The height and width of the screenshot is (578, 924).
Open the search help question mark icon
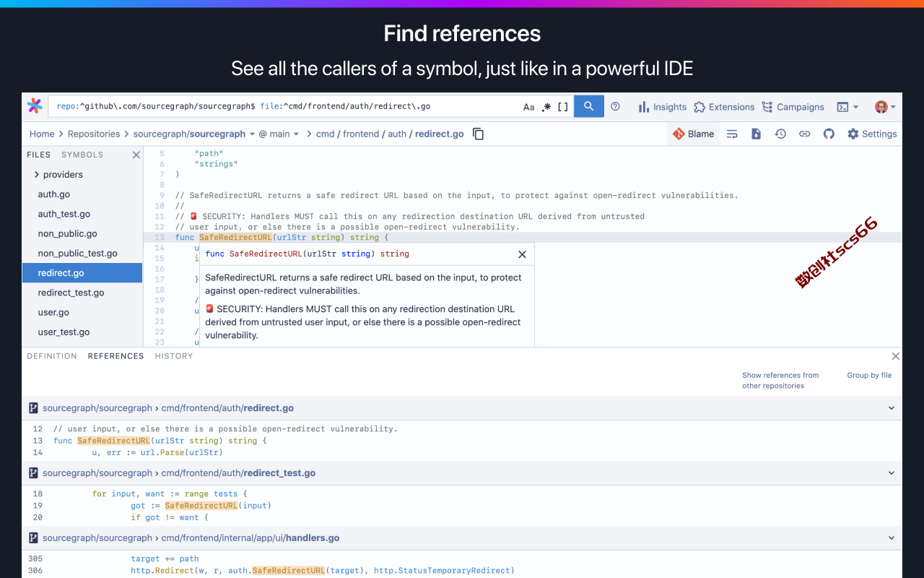tap(615, 106)
